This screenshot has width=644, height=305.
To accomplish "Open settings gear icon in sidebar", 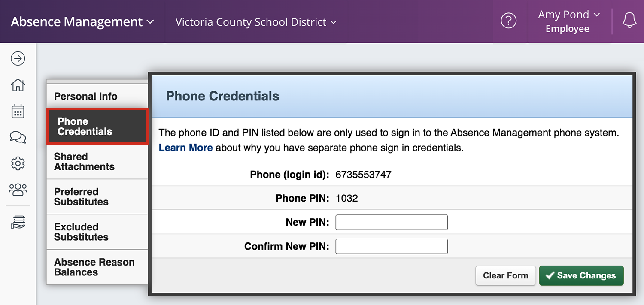I will [18, 163].
